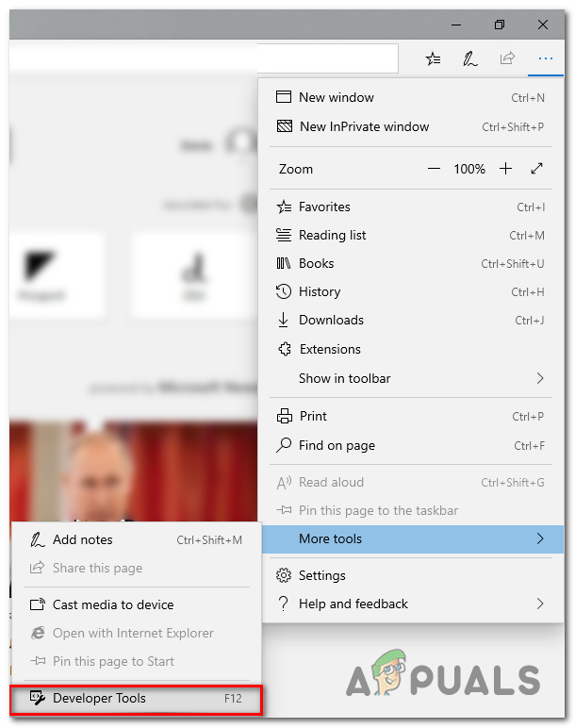Select New window menu entry

point(411,97)
